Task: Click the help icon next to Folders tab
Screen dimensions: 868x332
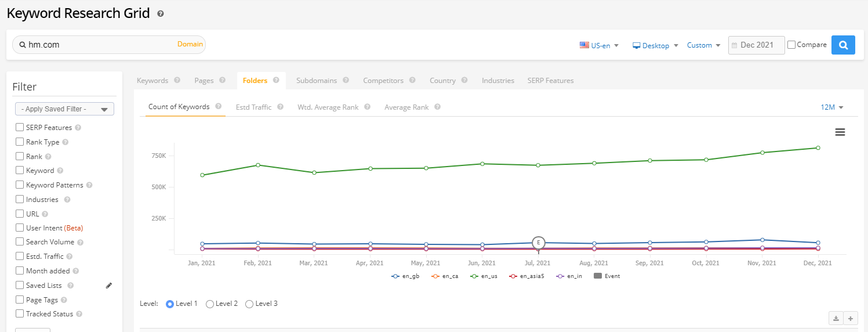Action: click(276, 81)
